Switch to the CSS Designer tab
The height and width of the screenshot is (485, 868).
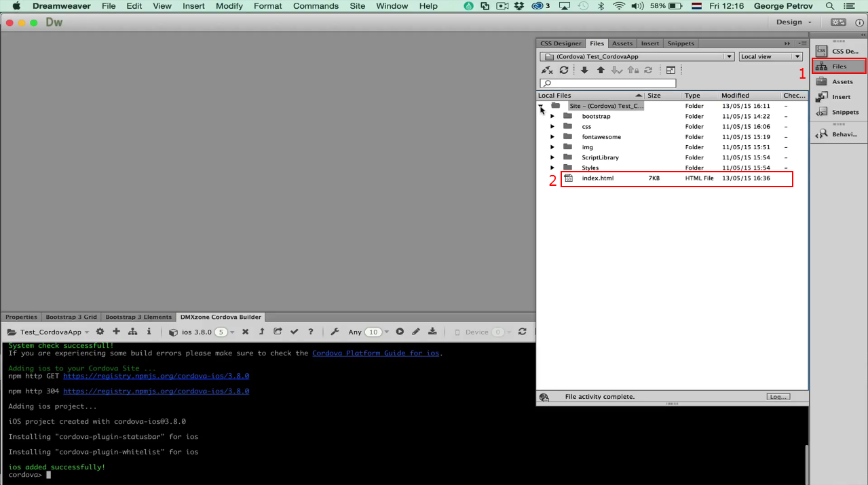pos(561,43)
